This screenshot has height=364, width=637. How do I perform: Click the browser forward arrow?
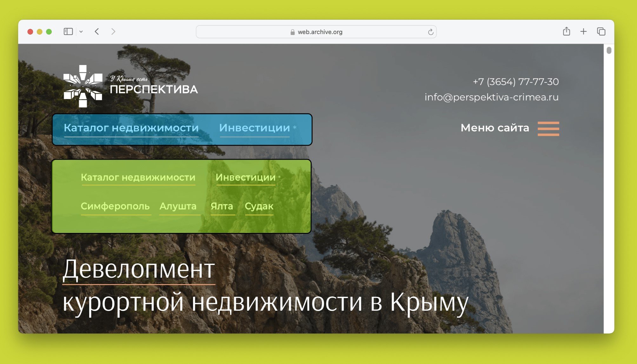click(x=113, y=32)
